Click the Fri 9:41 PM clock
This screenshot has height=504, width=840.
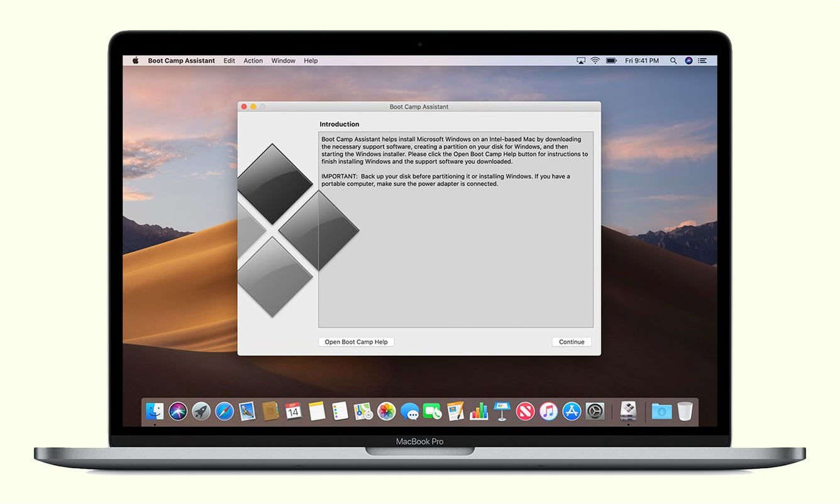pos(642,61)
